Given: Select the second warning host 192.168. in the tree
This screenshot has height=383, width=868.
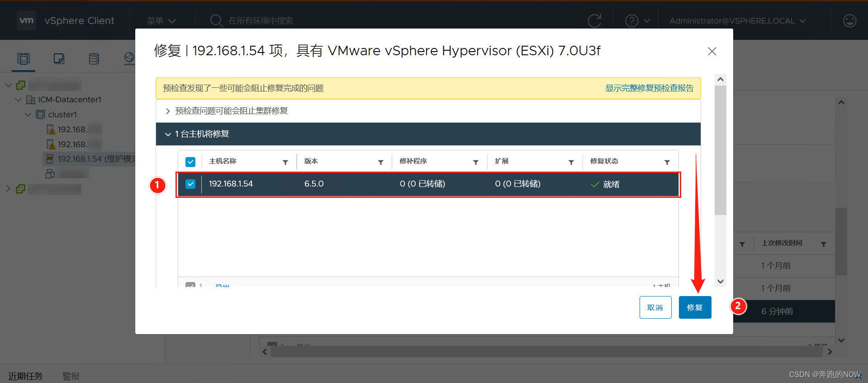Looking at the screenshot, I should [x=72, y=144].
